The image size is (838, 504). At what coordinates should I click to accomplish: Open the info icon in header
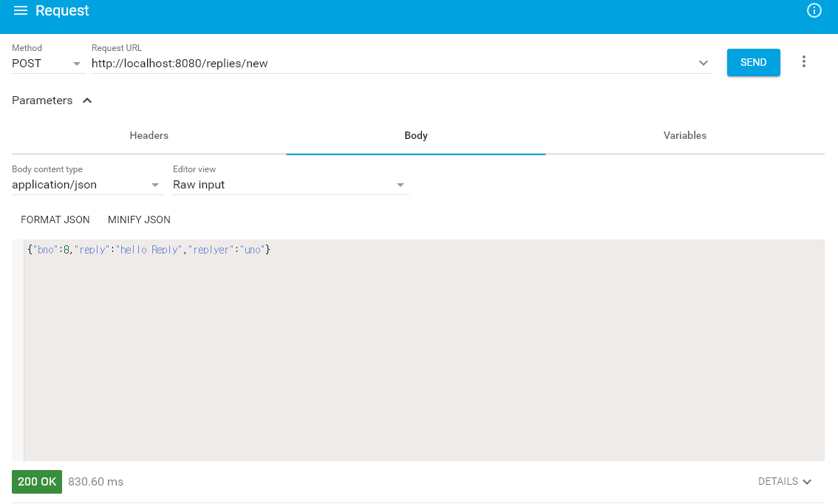[x=814, y=10]
